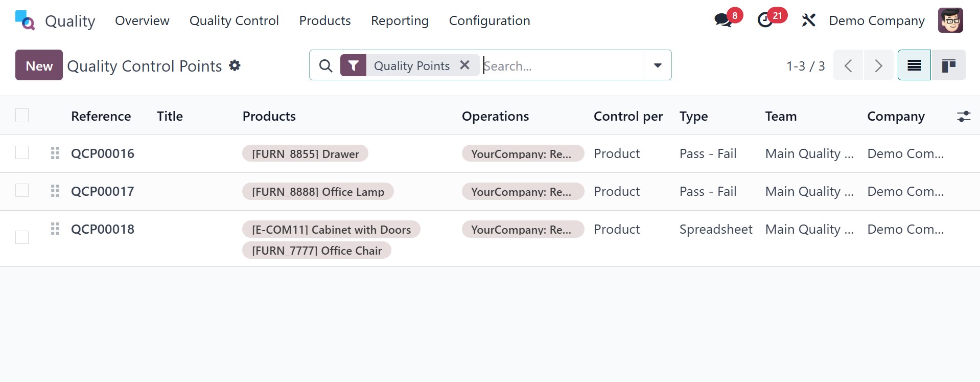Image resolution: width=980 pixels, height=382 pixels.
Task: Open the Configuration menu
Action: point(489,21)
